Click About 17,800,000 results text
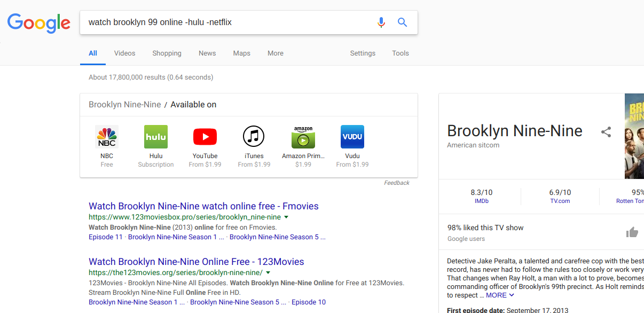The height and width of the screenshot is (313, 644). (x=151, y=77)
